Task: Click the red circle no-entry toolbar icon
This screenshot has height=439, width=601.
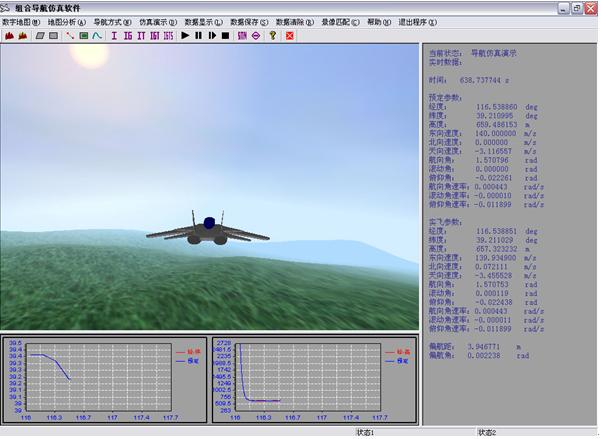Action: 256,35
